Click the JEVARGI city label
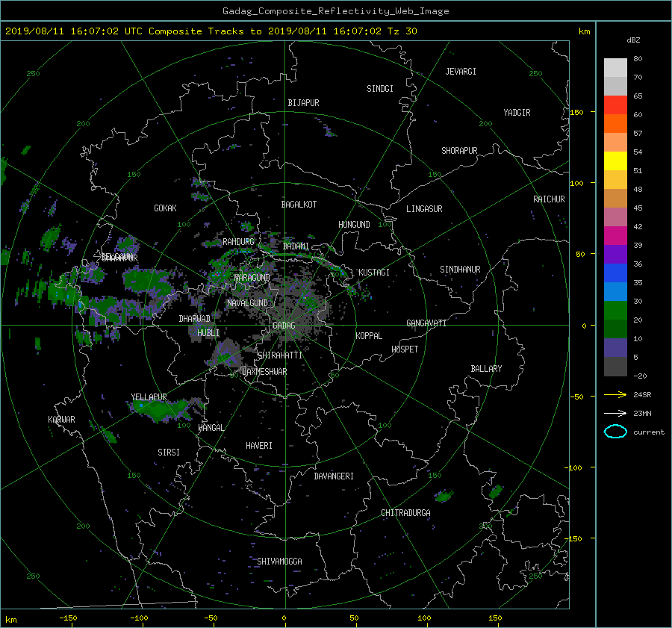The image size is (672, 628). click(461, 72)
